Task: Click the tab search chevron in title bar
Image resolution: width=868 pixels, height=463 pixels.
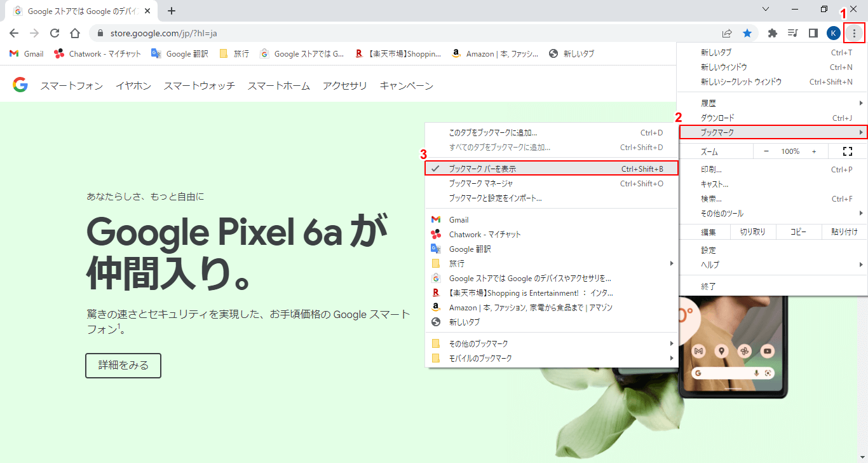Action: [766, 9]
